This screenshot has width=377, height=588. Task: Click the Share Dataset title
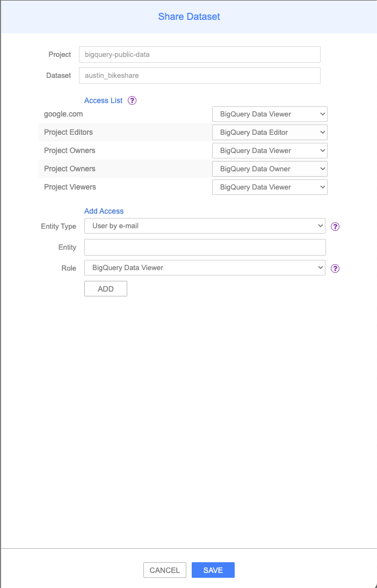(189, 17)
